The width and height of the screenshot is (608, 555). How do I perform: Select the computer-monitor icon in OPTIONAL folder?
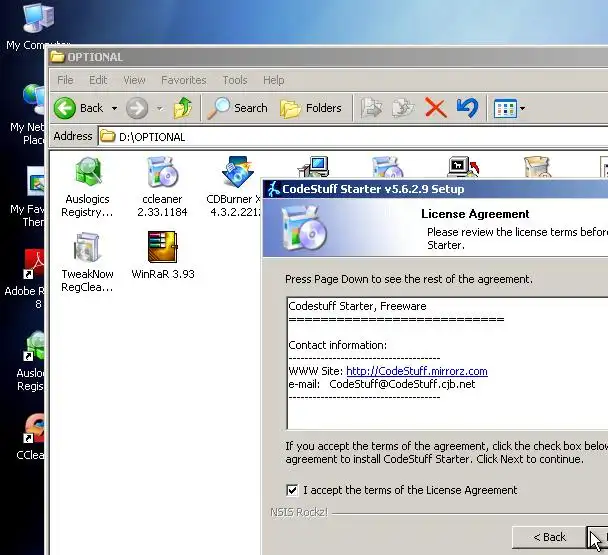(313, 167)
